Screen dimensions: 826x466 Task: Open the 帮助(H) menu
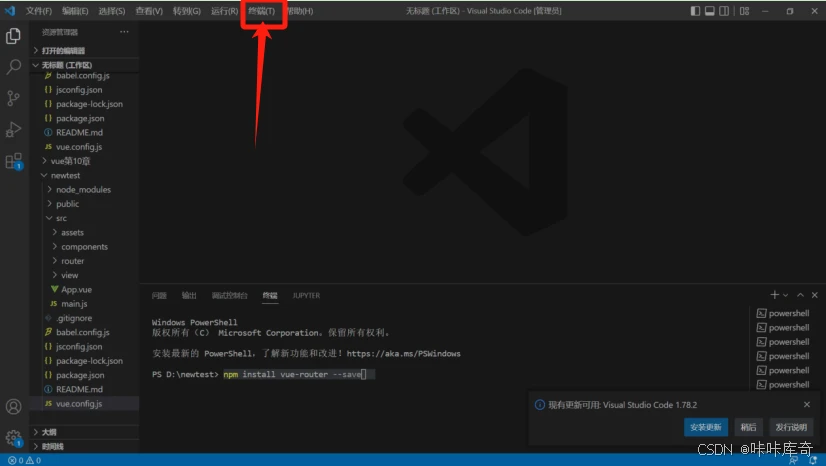click(299, 11)
